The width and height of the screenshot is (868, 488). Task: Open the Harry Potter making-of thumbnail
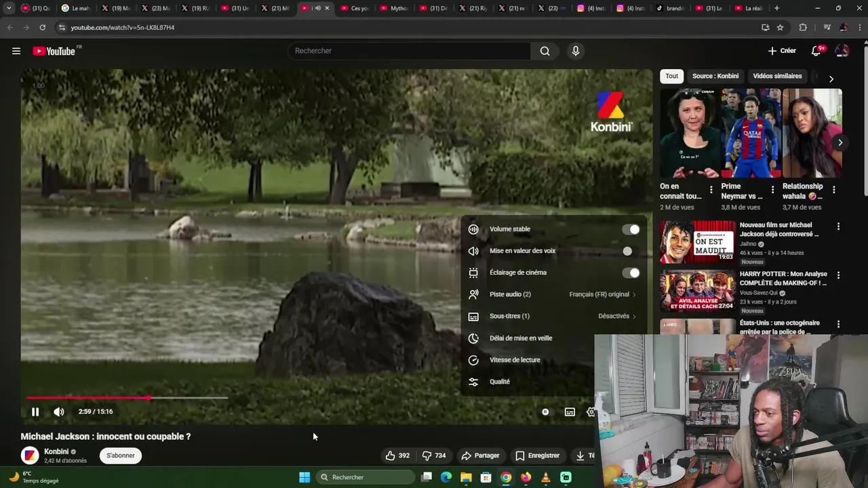tap(698, 290)
